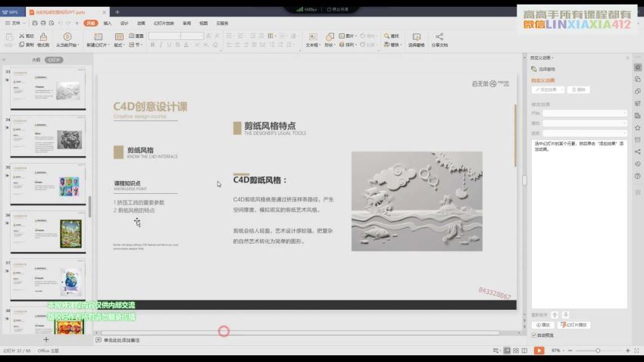Toggle Underline formatting
The width and height of the screenshot is (644, 362).
coord(169,45)
